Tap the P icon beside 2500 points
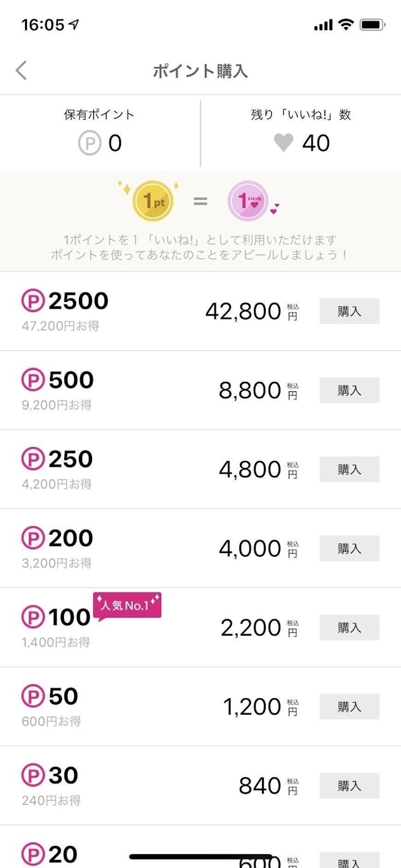 [x=33, y=301]
